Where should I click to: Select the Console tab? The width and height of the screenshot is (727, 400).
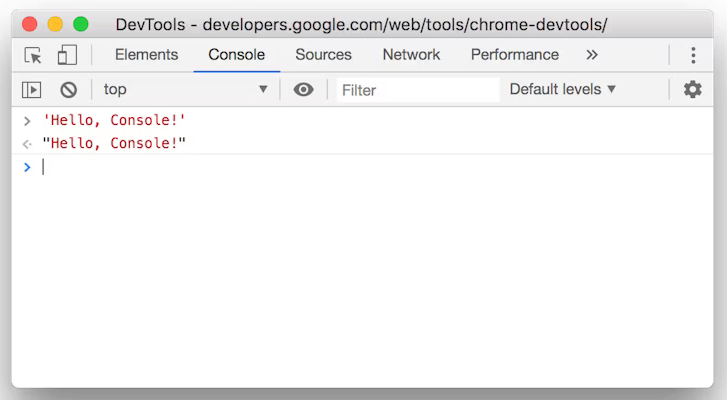(x=237, y=55)
